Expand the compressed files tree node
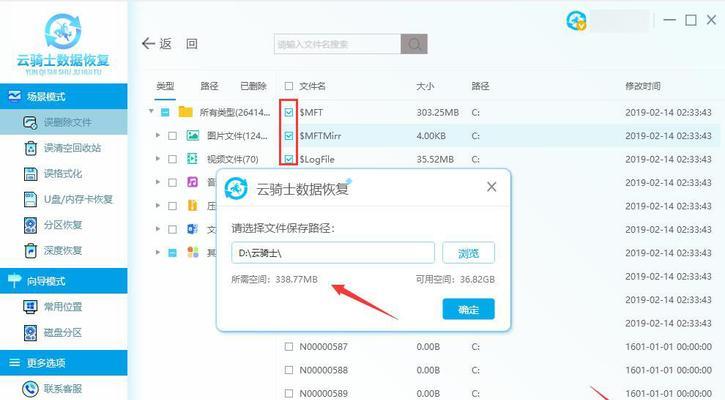The image size is (725, 400). [158, 205]
